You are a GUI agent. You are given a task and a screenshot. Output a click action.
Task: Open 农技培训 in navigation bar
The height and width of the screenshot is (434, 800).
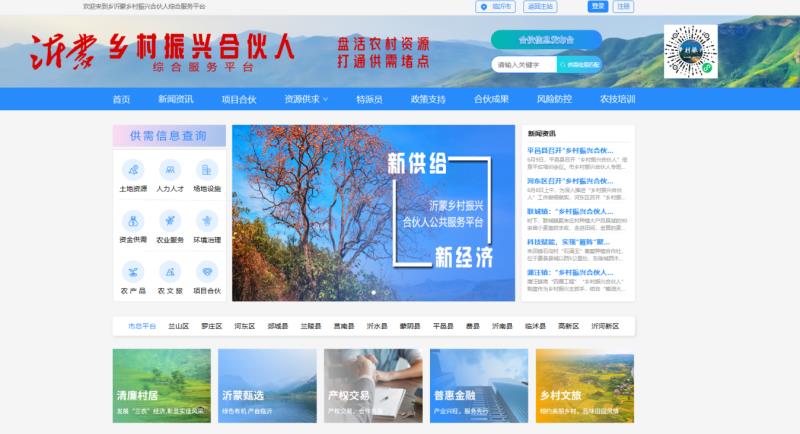[617, 99]
